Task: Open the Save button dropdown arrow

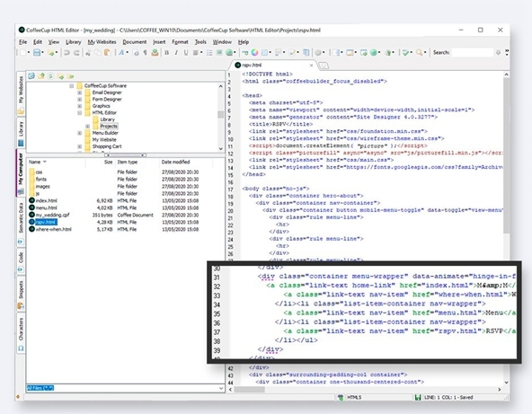Action: 42,53
